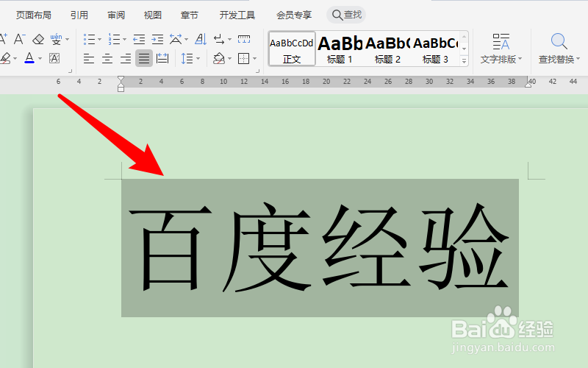This screenshot has height=368, width=588.
Task: Center align the text
Action: pos(107,59)
